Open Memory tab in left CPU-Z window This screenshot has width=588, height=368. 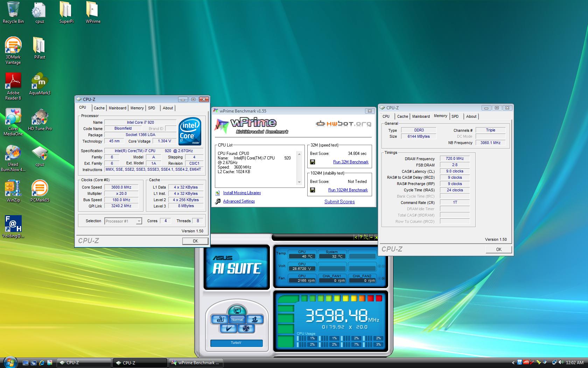(x=137, y=108)
